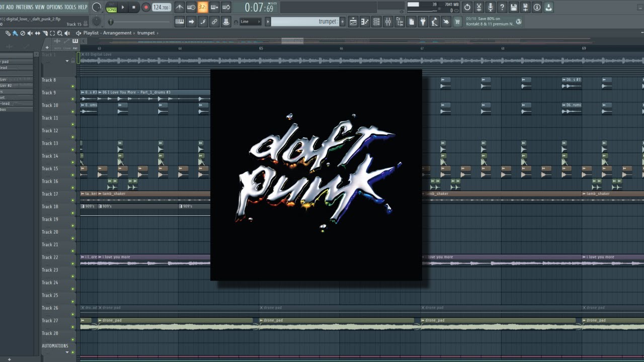This screenshot has height=362, width=644.
Task: Open the TOOLS menu
Action: click(70, 7)
